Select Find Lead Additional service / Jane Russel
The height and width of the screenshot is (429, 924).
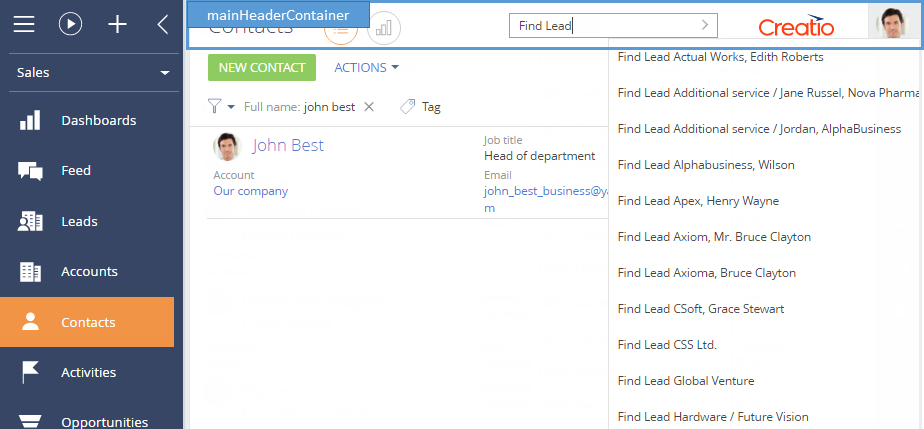click(766, 93)
